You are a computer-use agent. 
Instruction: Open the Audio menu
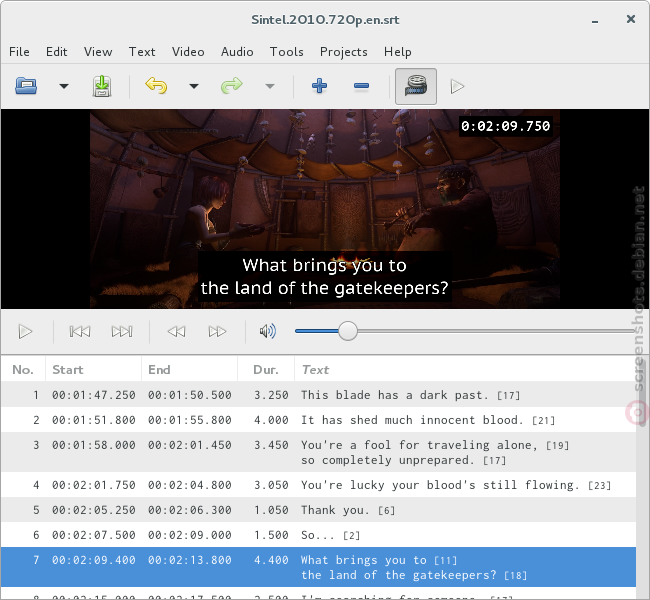237,52
